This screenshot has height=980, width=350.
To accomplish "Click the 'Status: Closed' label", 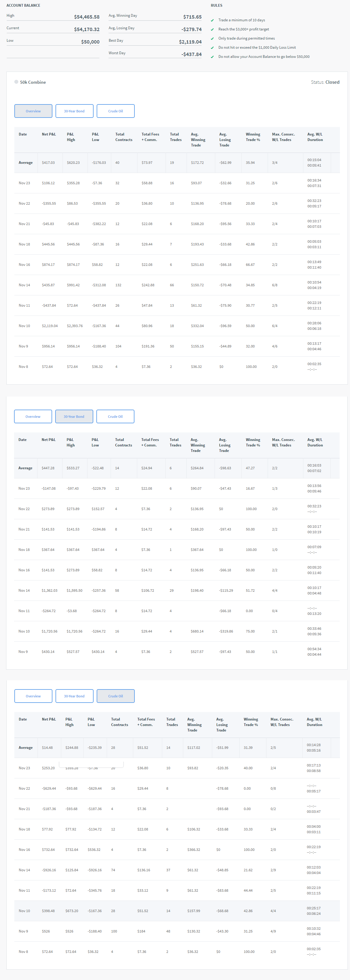I will pos(325,82).
